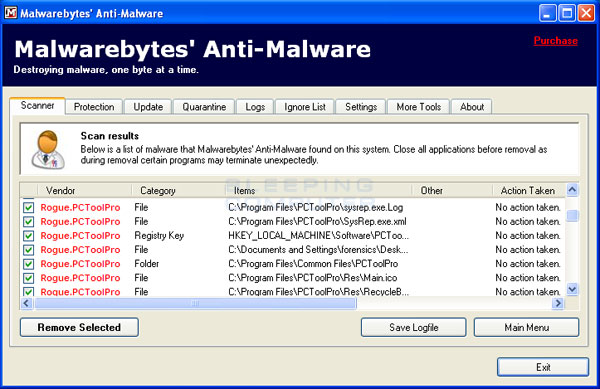Click the horizontal scrollbar left arrow
600x389 pixels.
(26, 303)
